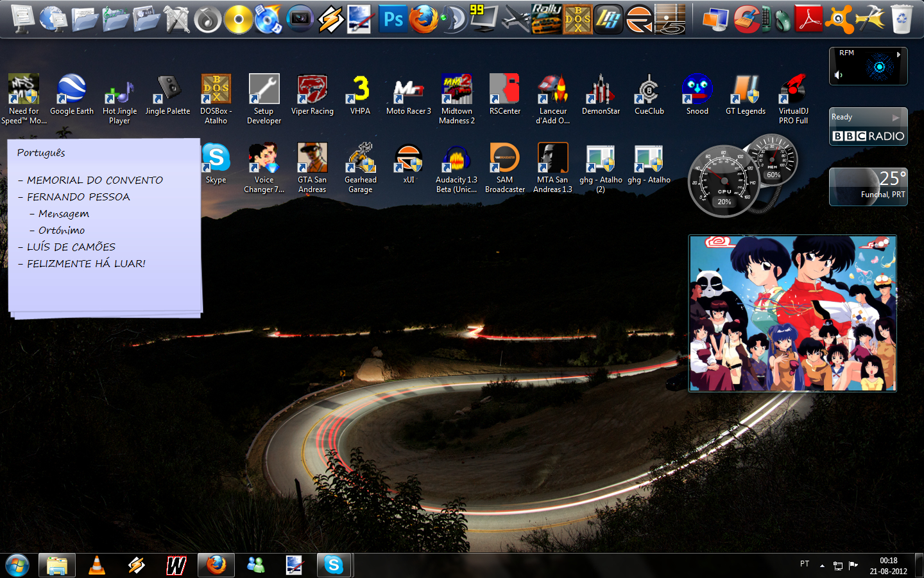Click the CPU meter gadget dial
This screenshot has width=924, height=578.
[x=724, y=182]
